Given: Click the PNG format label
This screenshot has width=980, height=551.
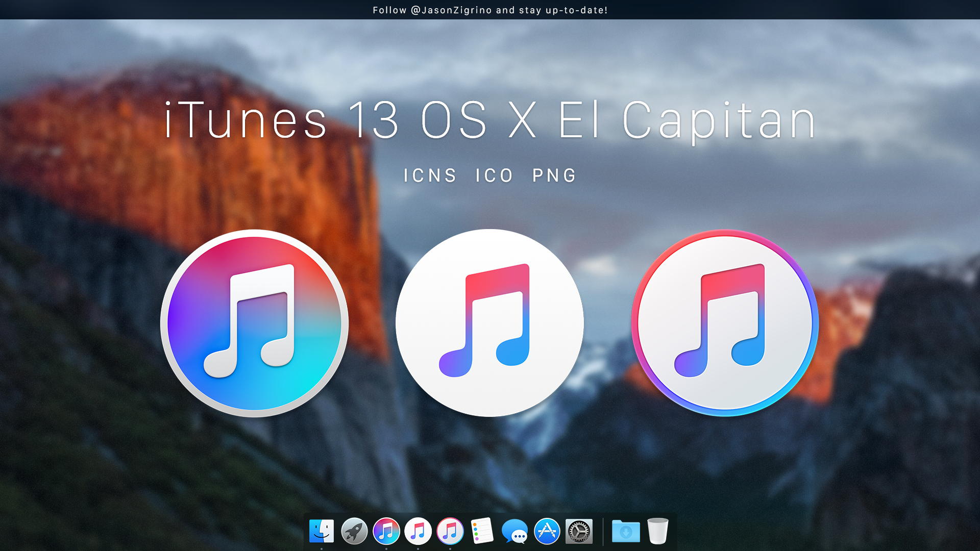Looking at the screenshot, I should pyautogui.click(x=554, y=176).
